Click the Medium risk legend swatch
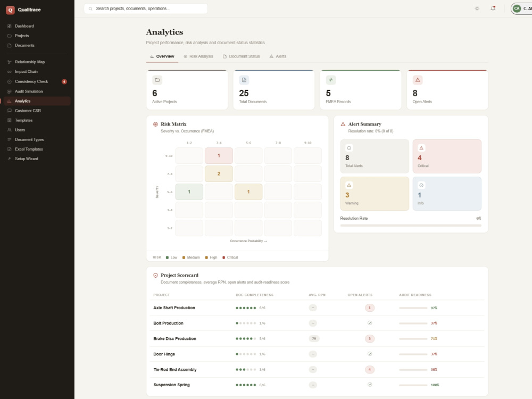The height and width of the screenshot is (399, 532). tap(184, 257)
